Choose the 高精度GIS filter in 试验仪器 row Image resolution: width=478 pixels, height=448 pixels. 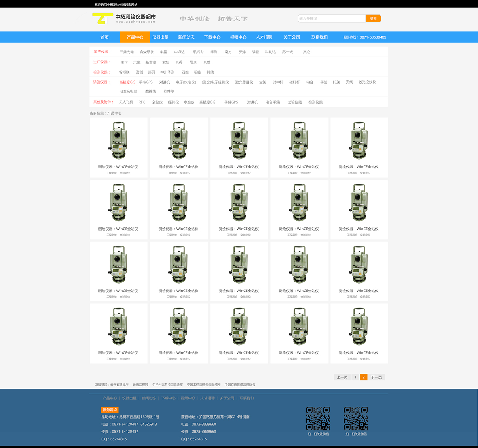click(x=127, y=82)
